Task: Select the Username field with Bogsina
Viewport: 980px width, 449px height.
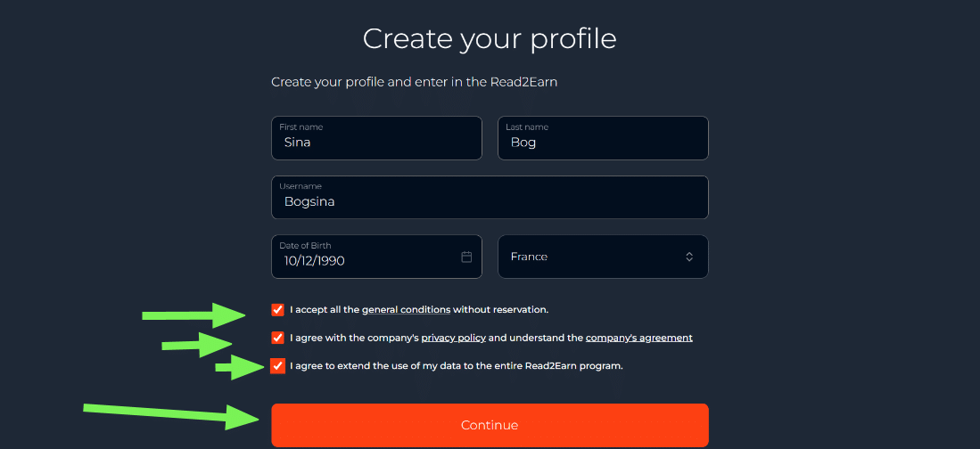Action: pyautogui.click(x=490, y=201)
